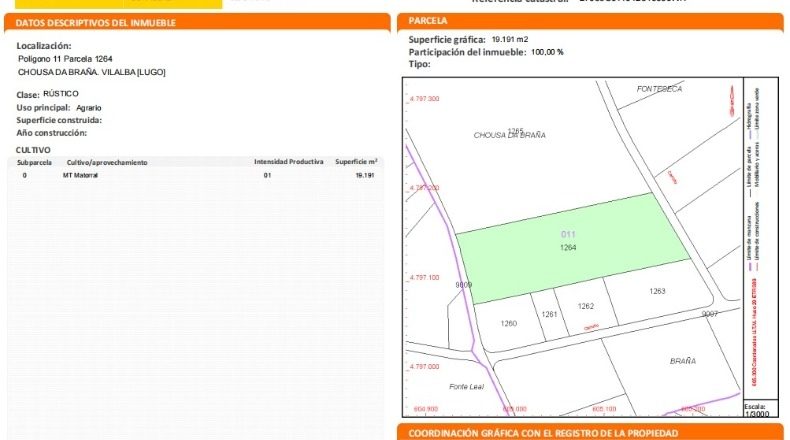
Task: Click parcel 1261 on the map
Action: pyautogui.click(x=550, y=315)
